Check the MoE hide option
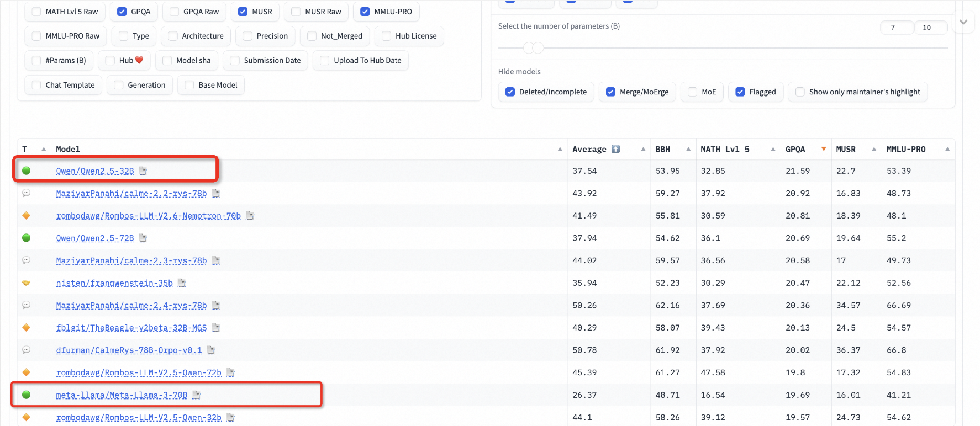This screenshot has width=980, height=426. pyautogui.click(x=693, y=92)
